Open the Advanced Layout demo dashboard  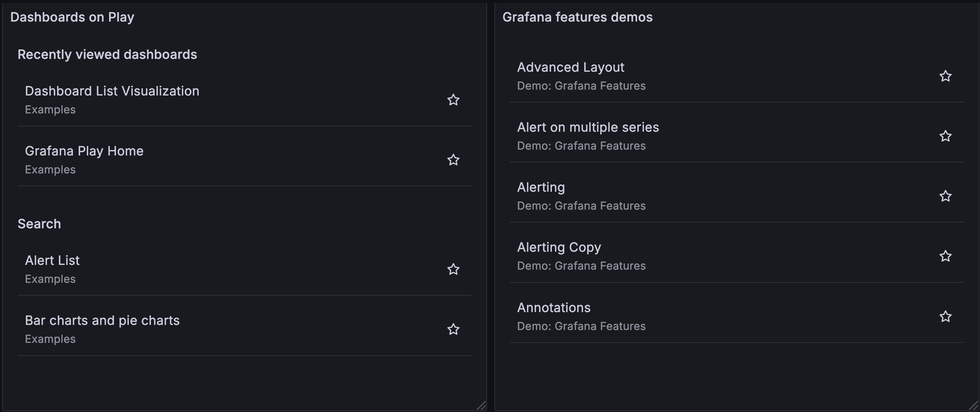coord(571,67)
